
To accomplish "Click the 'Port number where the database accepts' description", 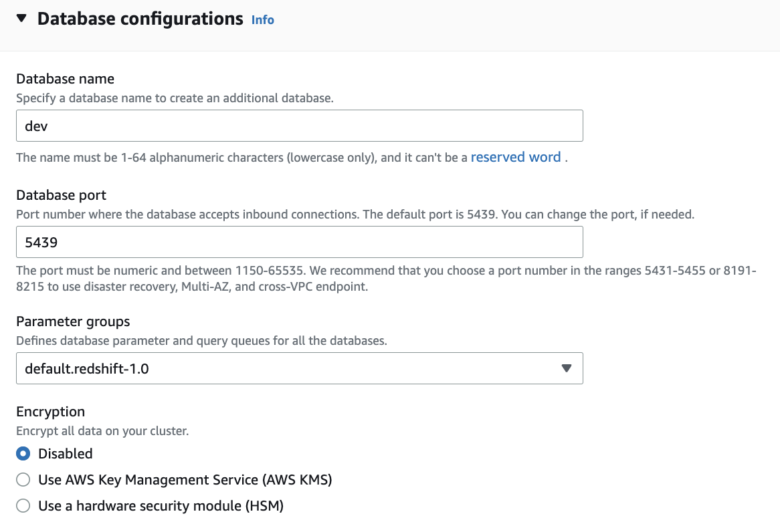I will click(x=355, y=215).
